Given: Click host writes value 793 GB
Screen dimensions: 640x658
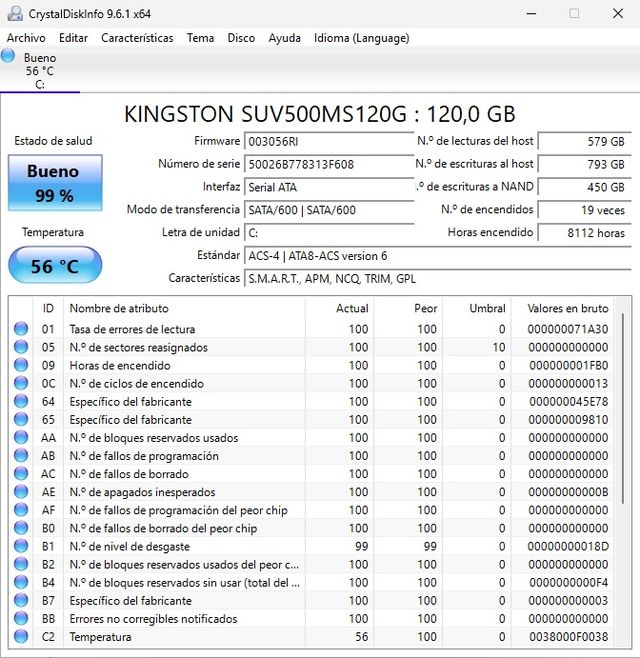Looking at the screenshot, I should coord(585,164).
